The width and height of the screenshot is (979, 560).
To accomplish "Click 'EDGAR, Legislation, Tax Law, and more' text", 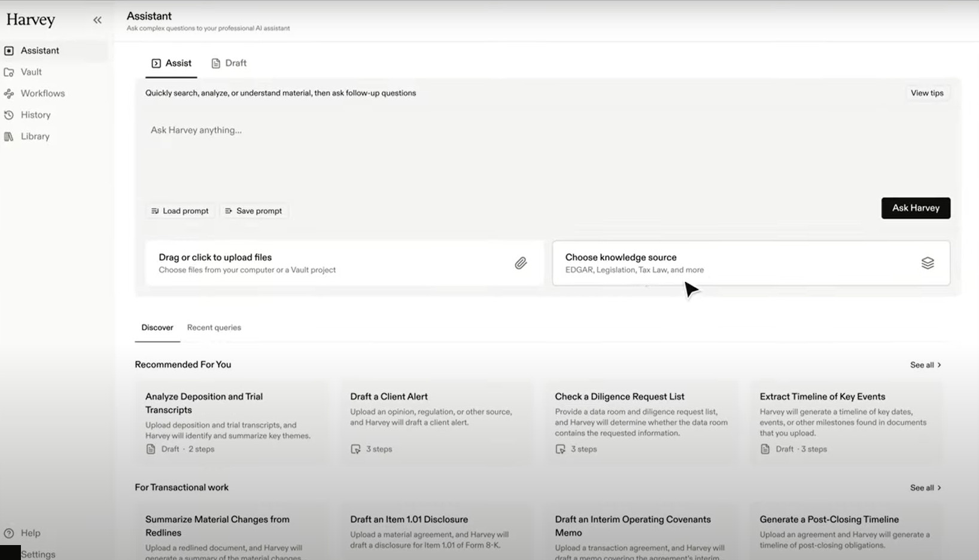I will pyautogui.click(x=634, y=270).
